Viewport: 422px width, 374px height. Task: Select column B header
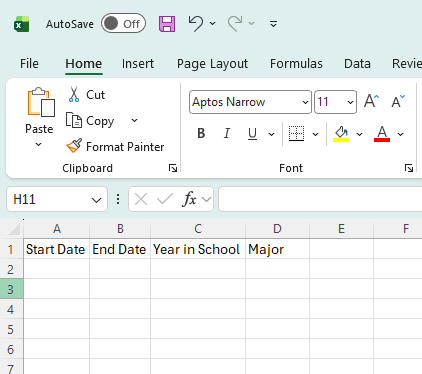(x=120, y=229)
